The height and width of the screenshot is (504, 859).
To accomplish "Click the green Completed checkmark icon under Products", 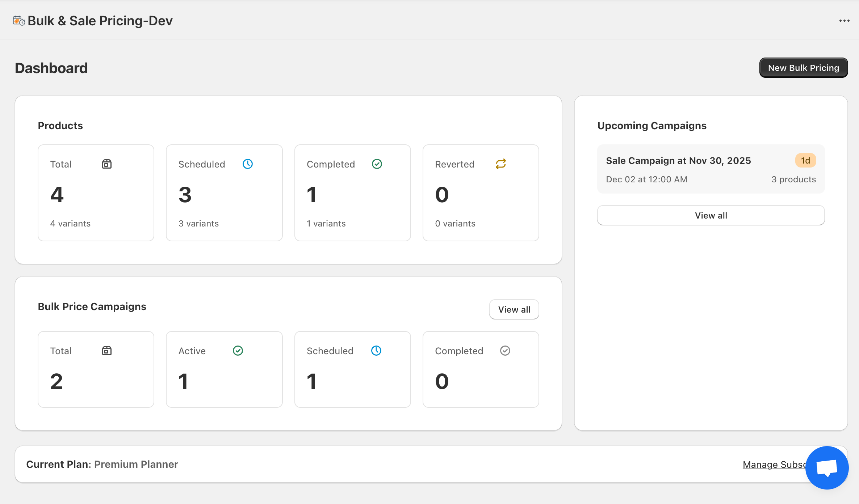I will click(377, 164).
